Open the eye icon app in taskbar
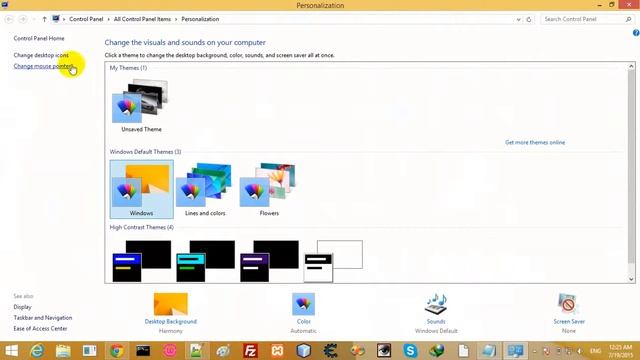The image size is (640, 360). tap(384, 351)
